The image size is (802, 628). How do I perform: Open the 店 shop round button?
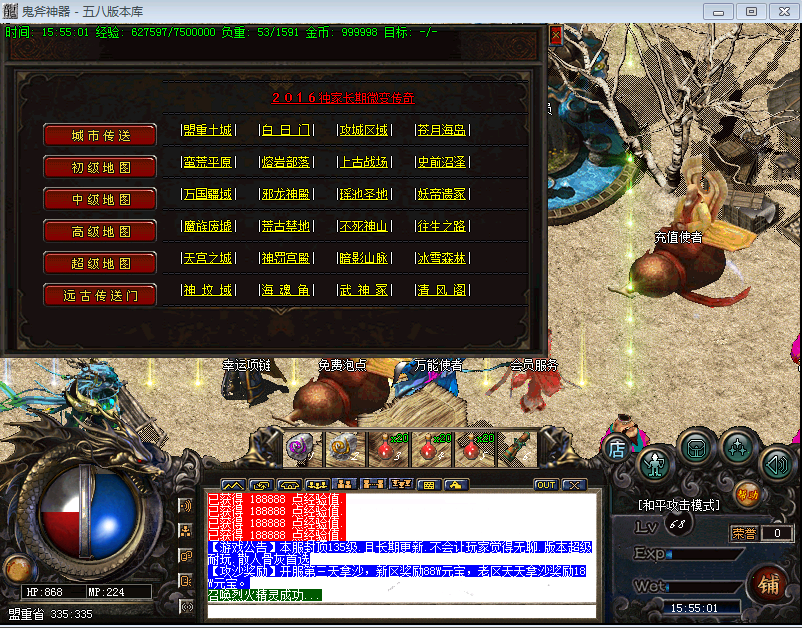616,448
